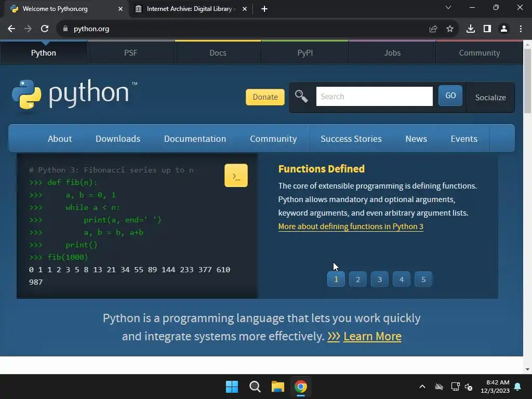Open the PSF top navigation tab

click(x=130, y=52)
